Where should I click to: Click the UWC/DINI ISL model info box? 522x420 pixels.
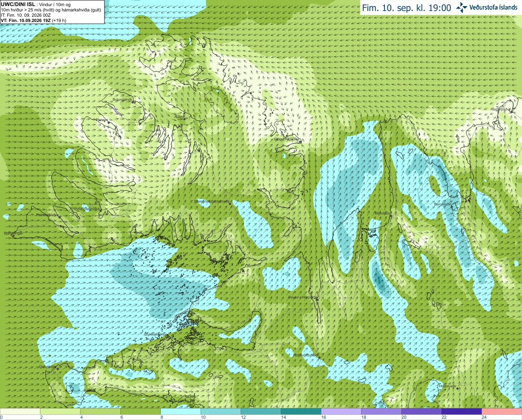pyautogui.click(x=52, y=12)
